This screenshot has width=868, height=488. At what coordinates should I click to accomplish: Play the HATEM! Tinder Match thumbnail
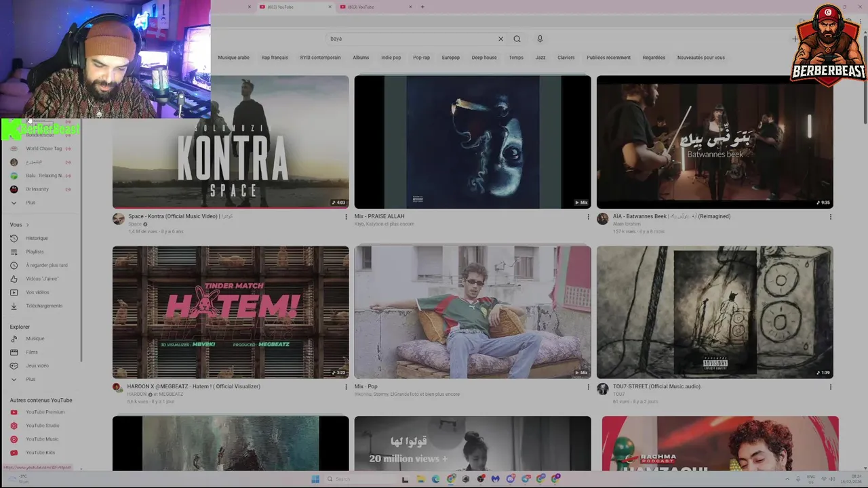[x=231, y=312]
